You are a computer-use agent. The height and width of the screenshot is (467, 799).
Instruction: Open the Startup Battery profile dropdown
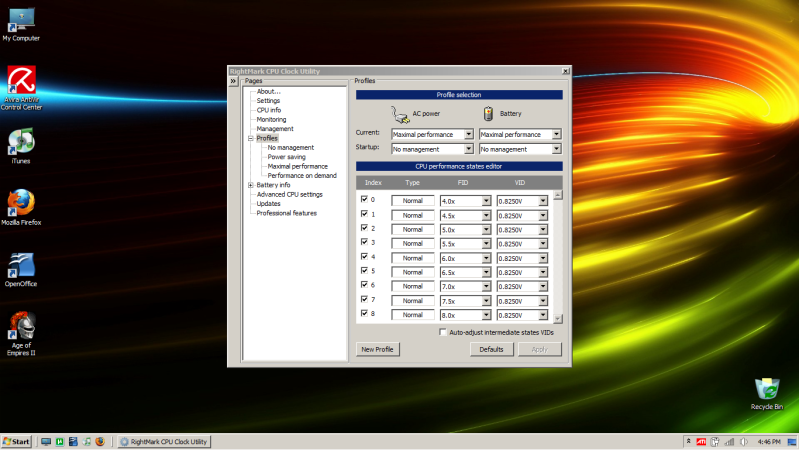click(x=556, y=149)
